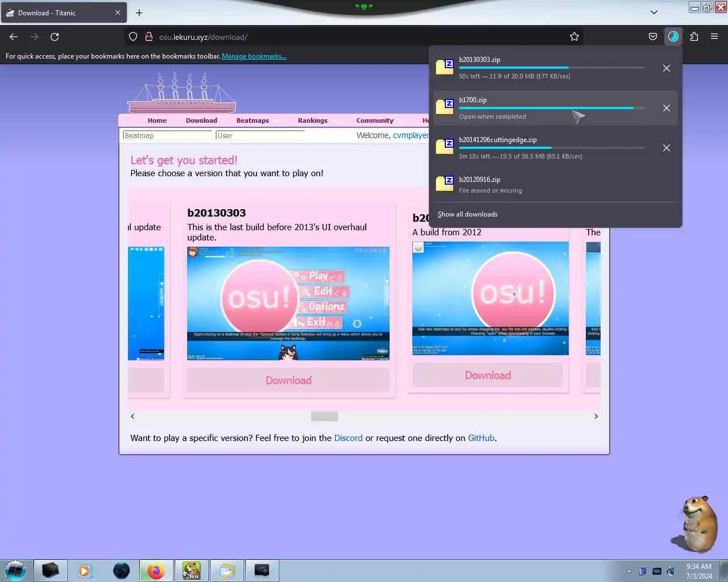Open the 2012 build screenshot thumbnail

click(x=490, y=298)
